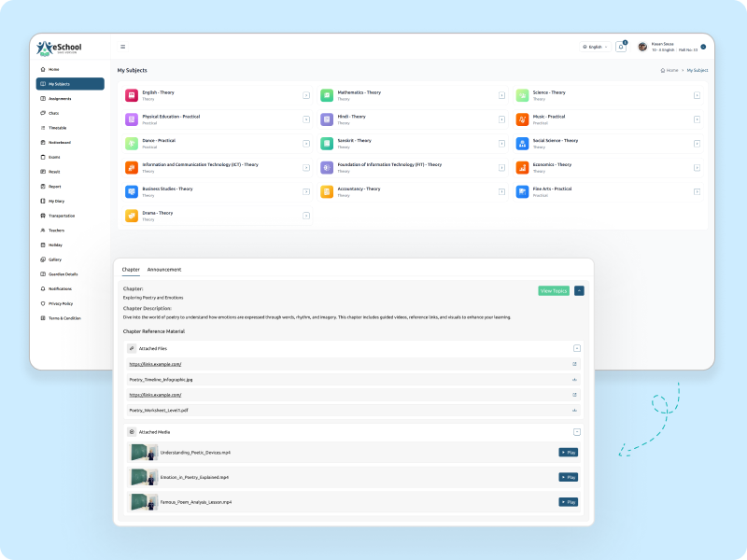Collapse the Attached Files section
The width and height of the screenshot is (747, 560).
576,348
